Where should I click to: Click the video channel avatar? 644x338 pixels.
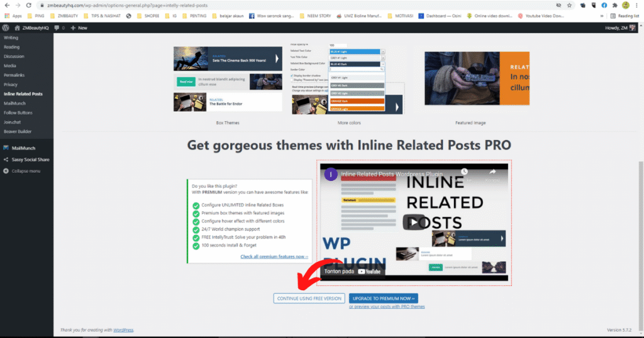coord(331,174)
